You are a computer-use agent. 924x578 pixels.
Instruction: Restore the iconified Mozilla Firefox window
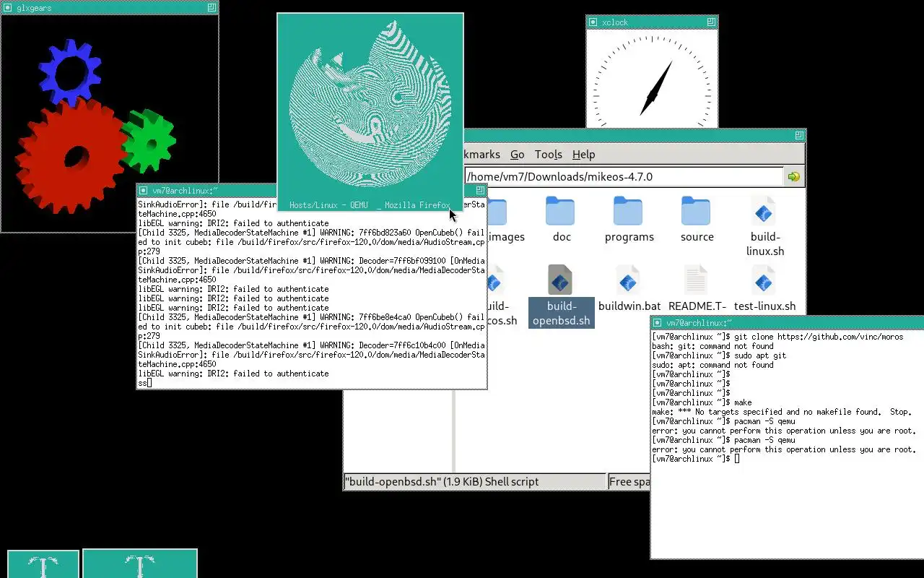(370, 112)
